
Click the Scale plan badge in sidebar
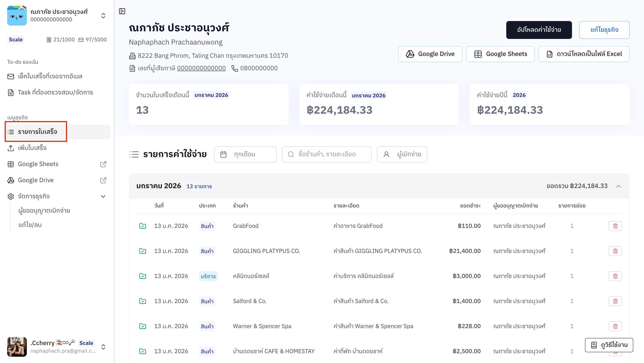pyautogui.click(x=16, y=40)
